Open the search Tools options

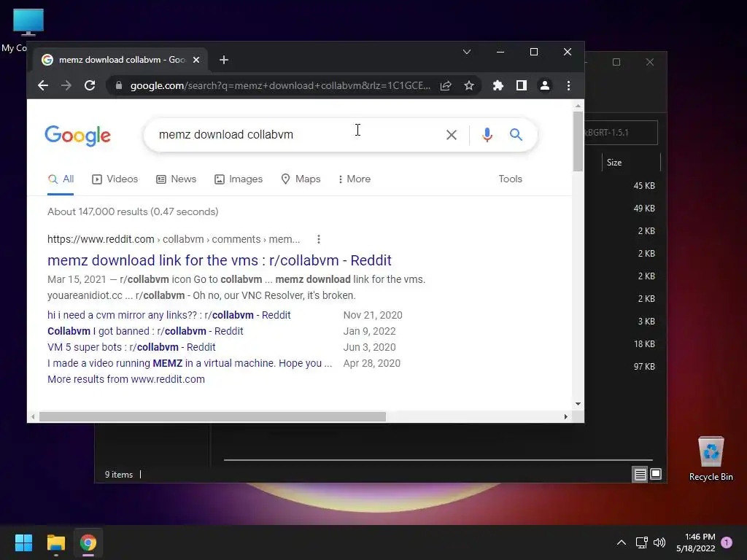pos(510,179)
